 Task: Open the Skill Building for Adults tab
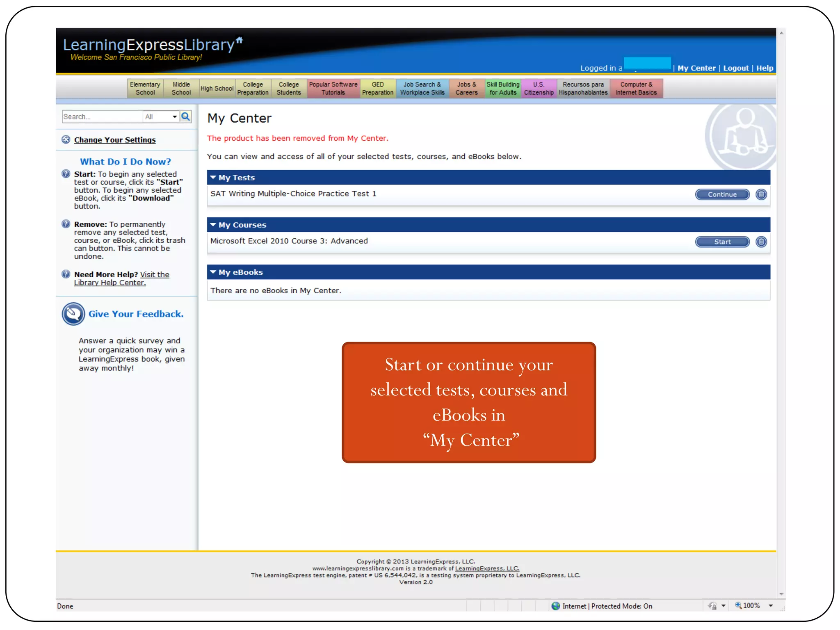(503, 88)
